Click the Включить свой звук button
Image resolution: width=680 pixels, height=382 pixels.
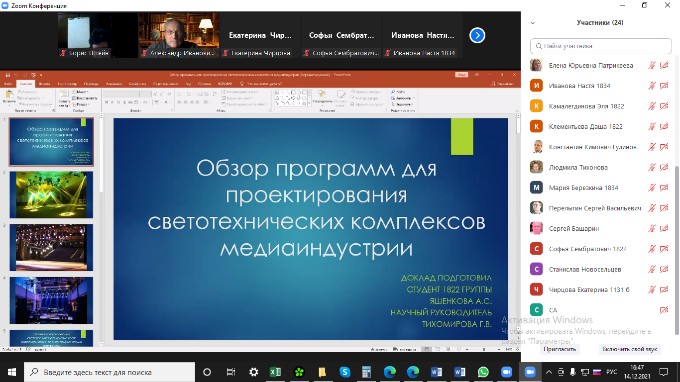click(x=630, y=349)
